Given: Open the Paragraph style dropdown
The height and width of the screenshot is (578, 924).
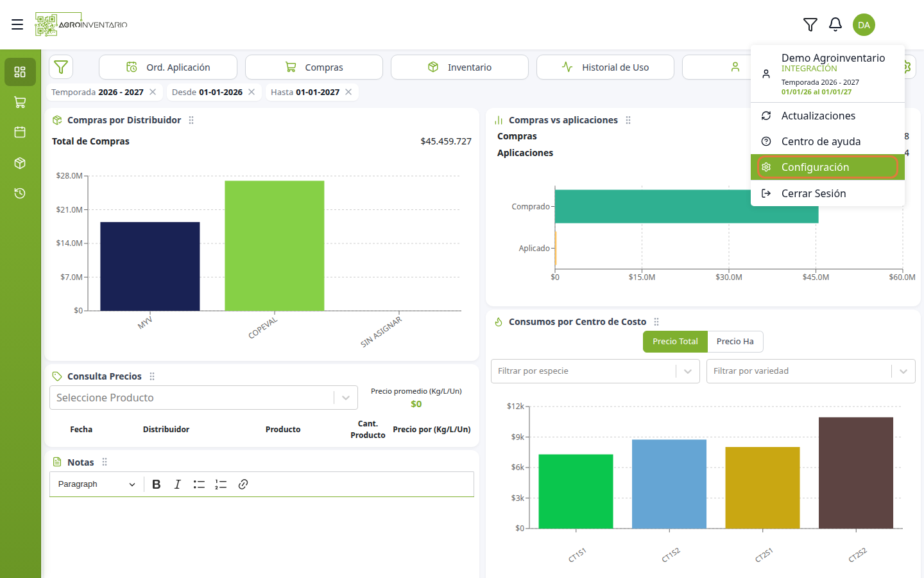Looking at the screenshot, I should click(96, 484).
